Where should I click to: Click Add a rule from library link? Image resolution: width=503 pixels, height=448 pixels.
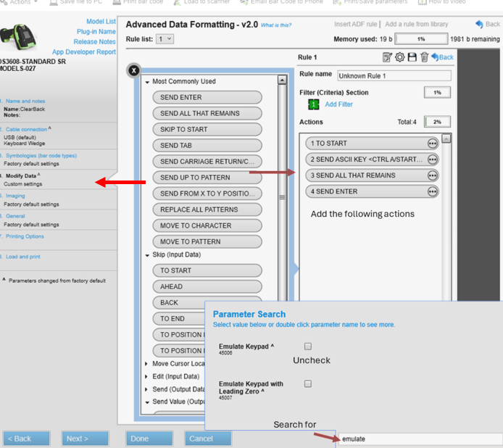[416, 24]
